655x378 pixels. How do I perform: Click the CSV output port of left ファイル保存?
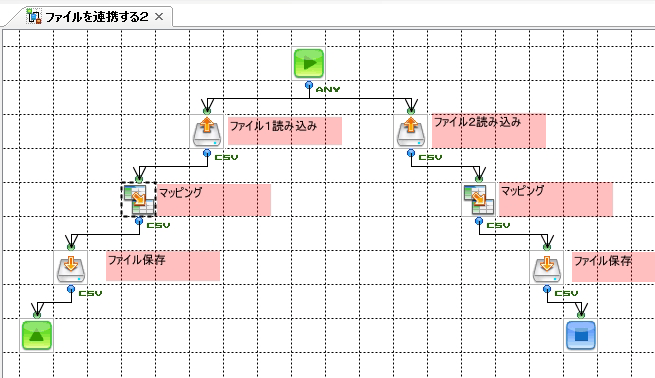pos(71,289)
